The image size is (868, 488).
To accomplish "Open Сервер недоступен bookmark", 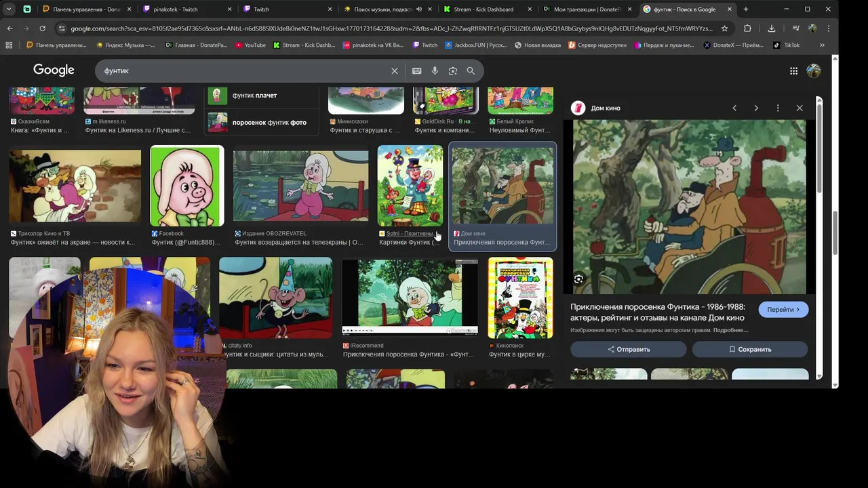I will tap(597, 45).
